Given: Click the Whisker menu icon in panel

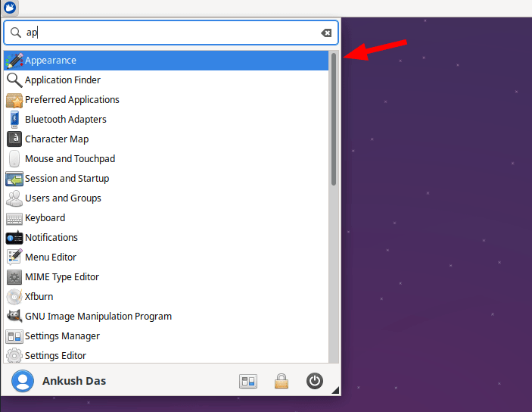Looking at the screenshot, I should pyautogui.click(x=10, y=8).
